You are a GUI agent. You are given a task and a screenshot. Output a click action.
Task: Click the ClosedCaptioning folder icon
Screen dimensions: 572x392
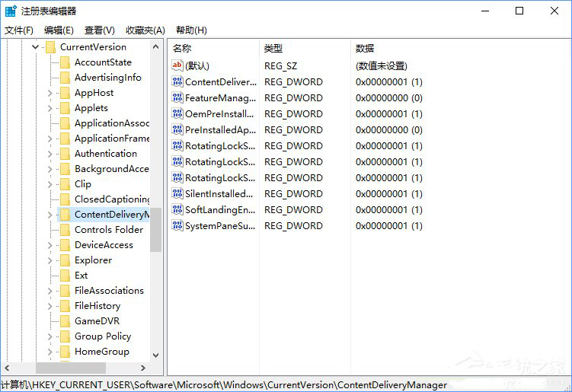click(x=65, y=199)
